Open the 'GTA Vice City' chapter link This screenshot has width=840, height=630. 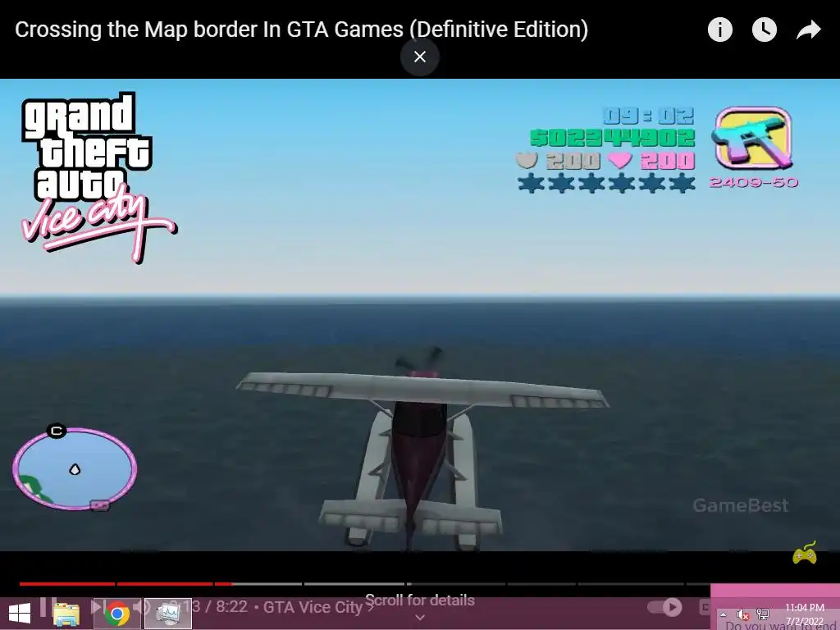click(x=318, y=607)
